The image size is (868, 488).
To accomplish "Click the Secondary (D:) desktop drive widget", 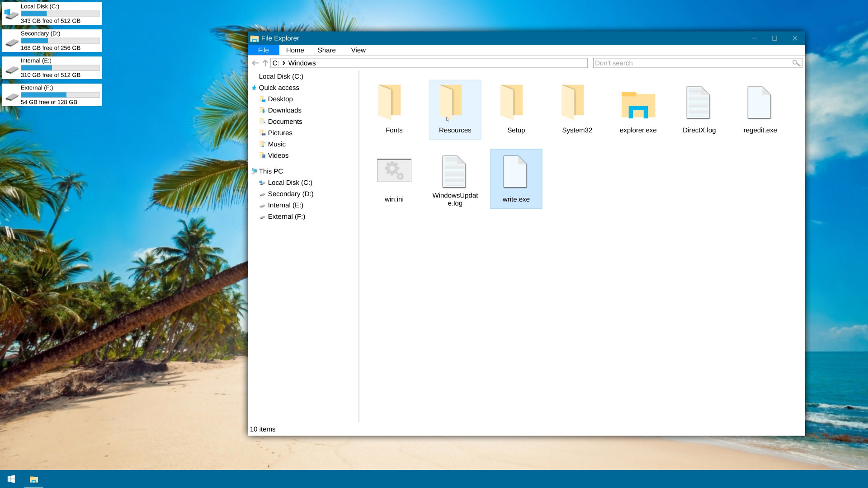I will 52,41.
